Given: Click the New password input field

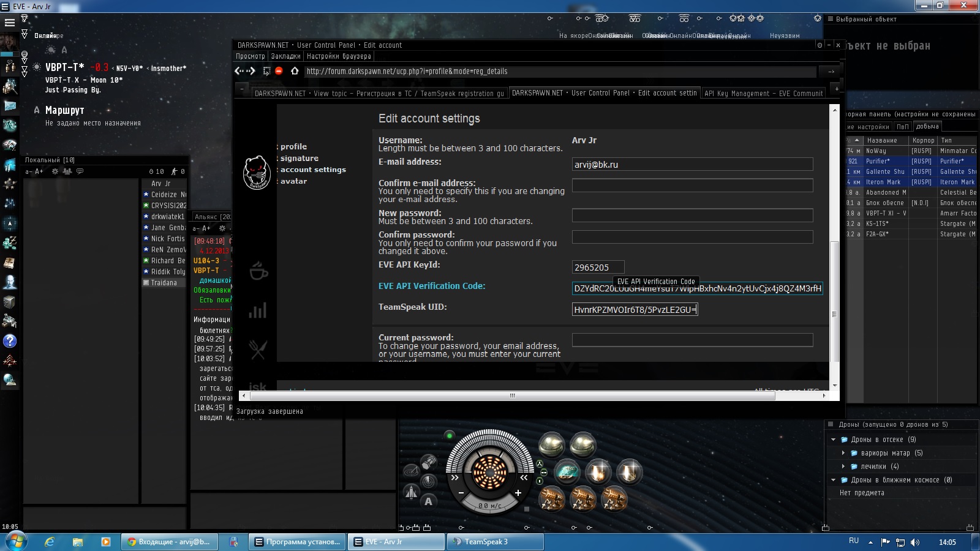Looking at the screenshot, I should pos(692,216).
